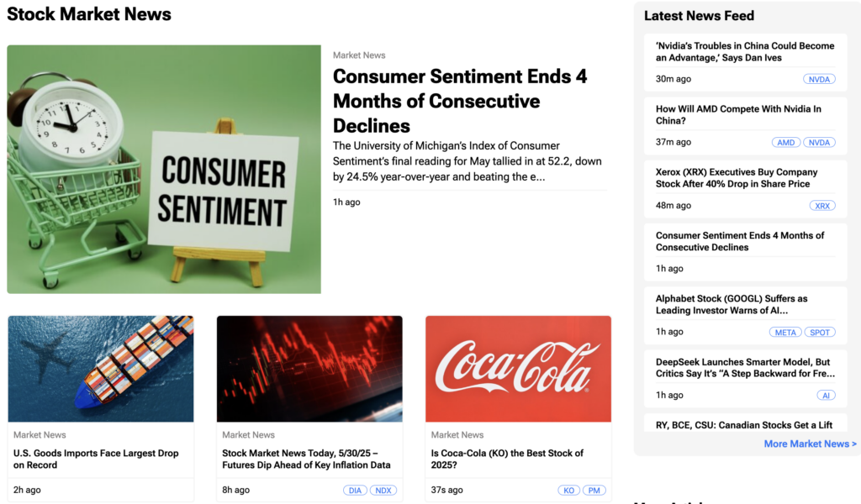This screenshot has width=861, height=504.
Task: Open 'How Will AMD Compete With Nvidia In China?'
Action: [738, 114]
